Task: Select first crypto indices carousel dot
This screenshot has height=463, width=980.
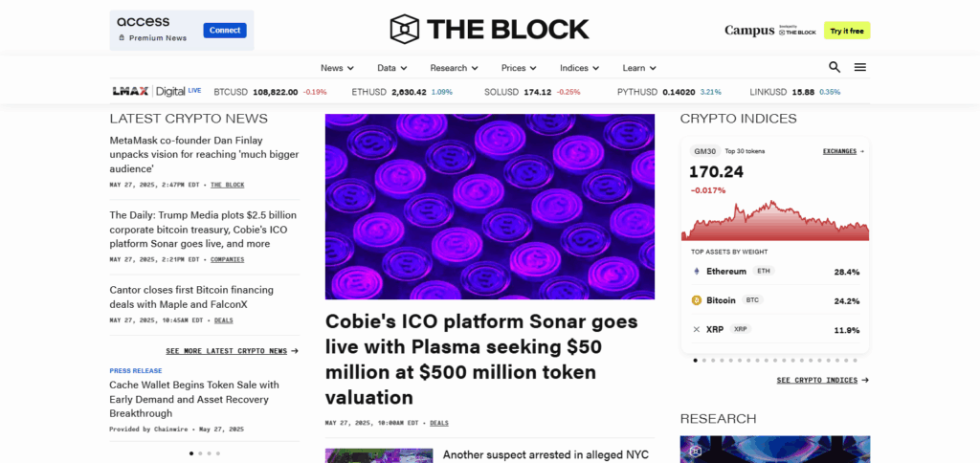Action: click(x=695, y=361)
